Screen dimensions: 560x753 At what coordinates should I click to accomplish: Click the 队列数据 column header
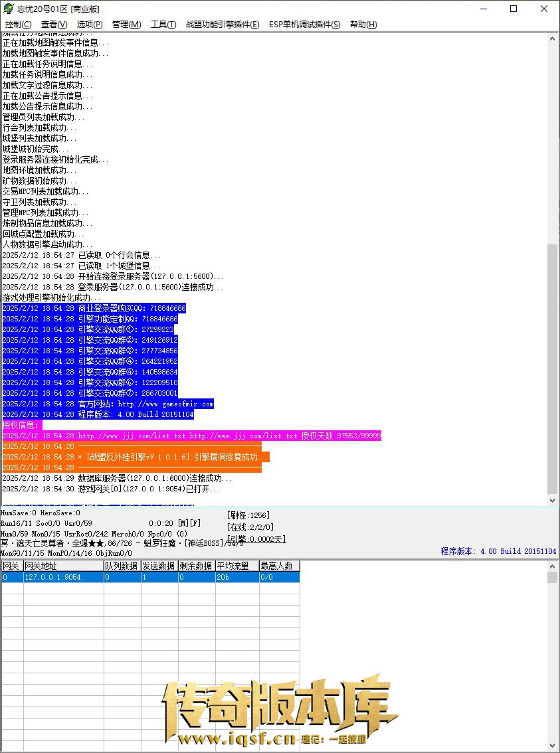tap(122, 566)
